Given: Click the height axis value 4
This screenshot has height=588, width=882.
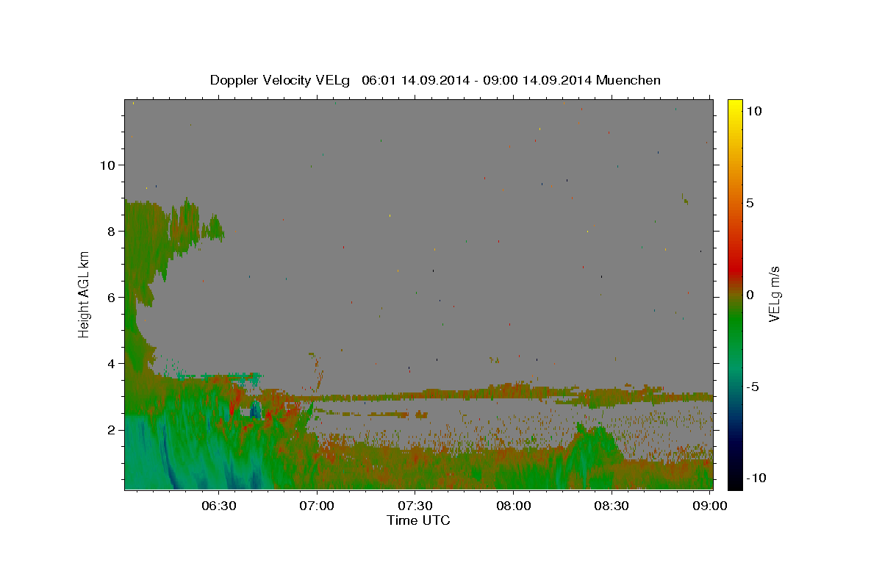Looking at the screenshot, I should point(112,363).
